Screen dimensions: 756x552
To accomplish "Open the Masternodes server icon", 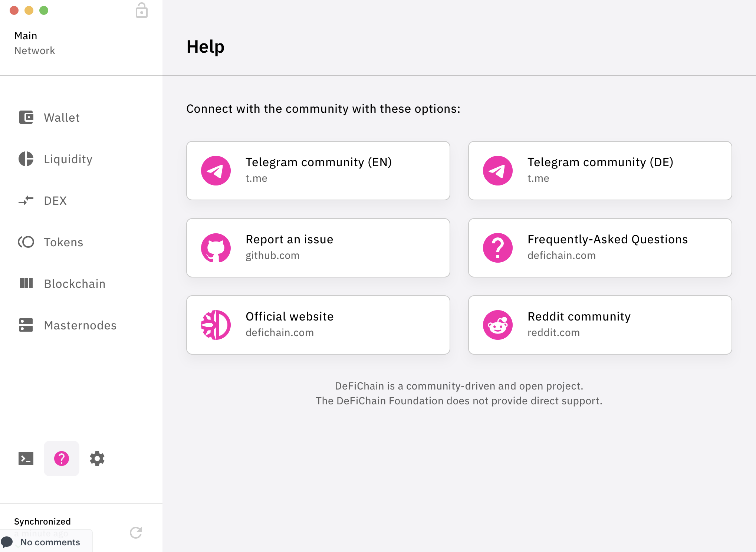I will tap(26, 325).
